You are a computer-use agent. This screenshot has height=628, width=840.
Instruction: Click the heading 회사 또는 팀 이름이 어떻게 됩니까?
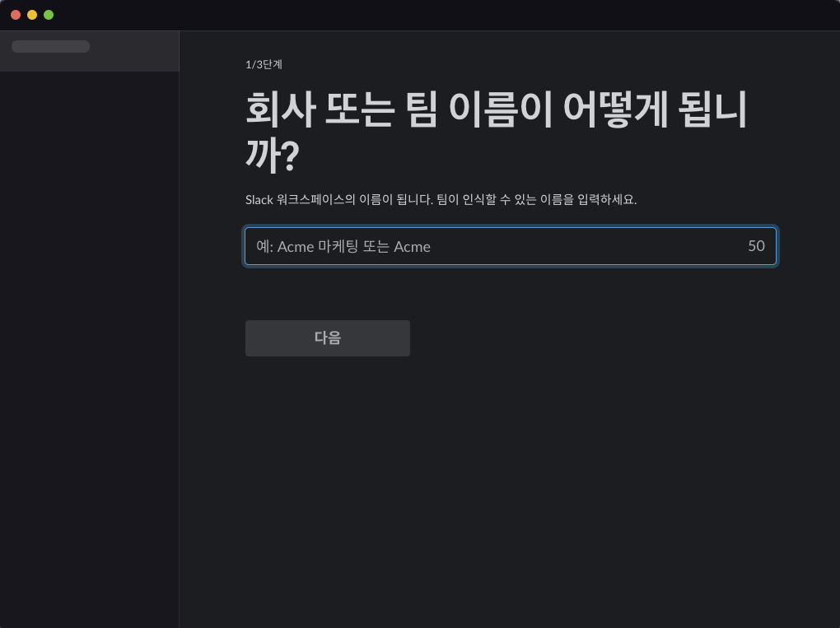tap(496, 131)
